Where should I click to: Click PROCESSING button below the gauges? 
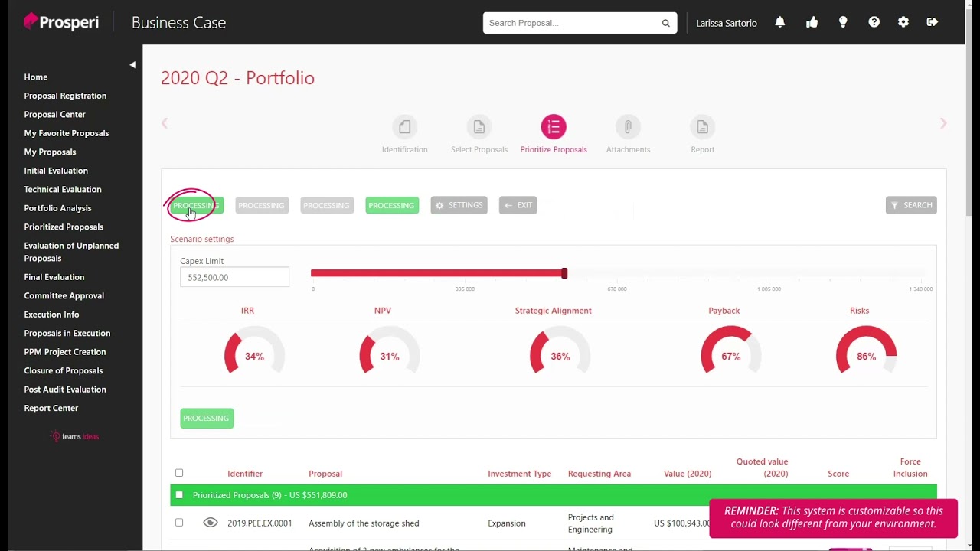click(207, 418)
